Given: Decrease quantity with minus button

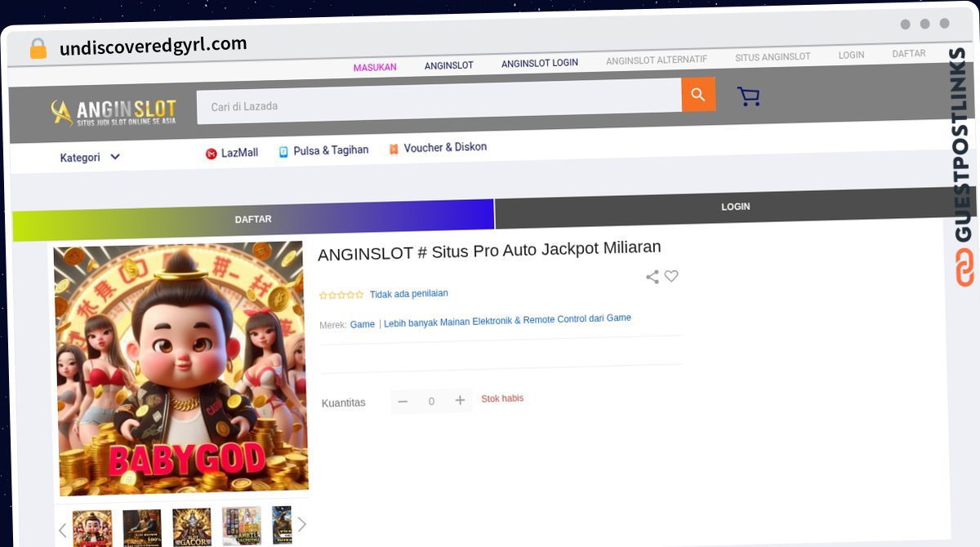Looking at the screenshot, I should pos(403,401).
